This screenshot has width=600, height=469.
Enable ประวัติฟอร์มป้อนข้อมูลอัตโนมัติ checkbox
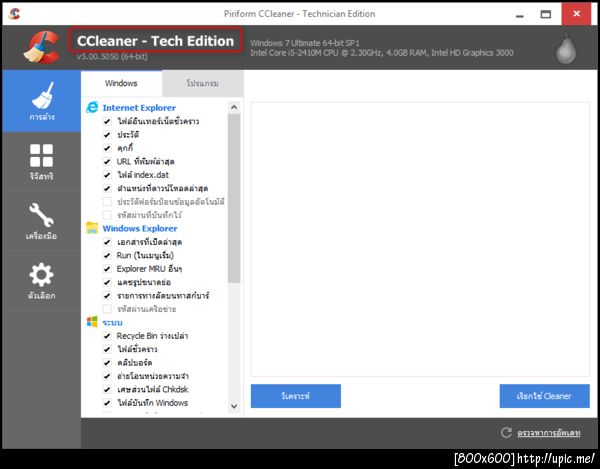tap(107, 202)
